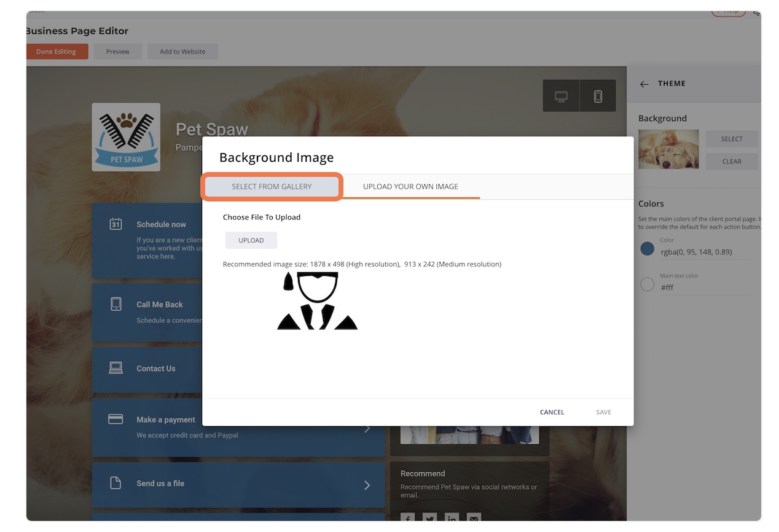
Task: Click the Twitter share icon under Recommend
Action: [429, 518]
